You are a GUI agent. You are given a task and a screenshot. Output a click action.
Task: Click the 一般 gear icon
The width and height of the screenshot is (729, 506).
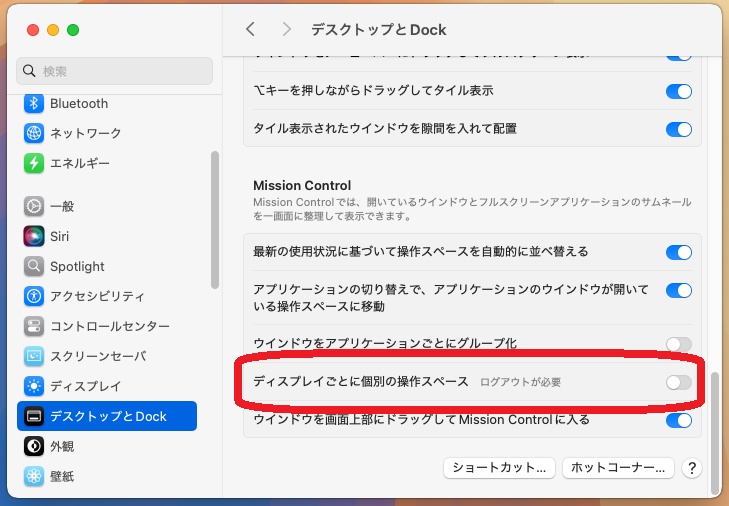(33, 206)
